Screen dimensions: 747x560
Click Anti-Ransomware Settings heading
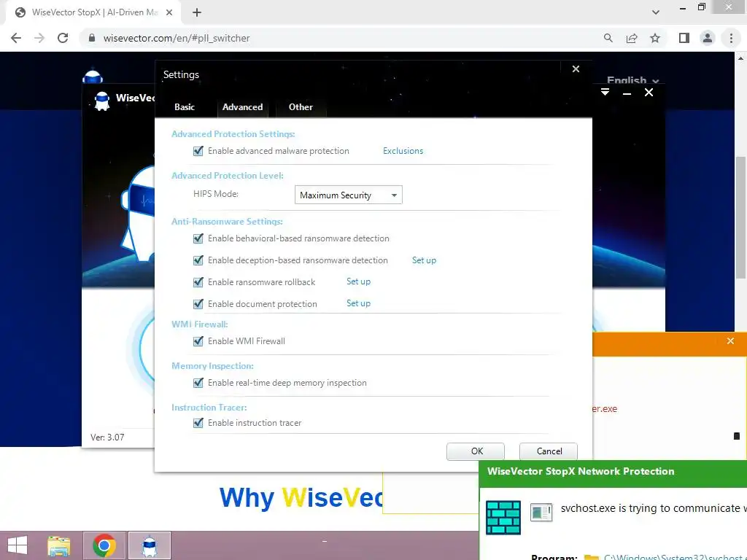[227, 222]
